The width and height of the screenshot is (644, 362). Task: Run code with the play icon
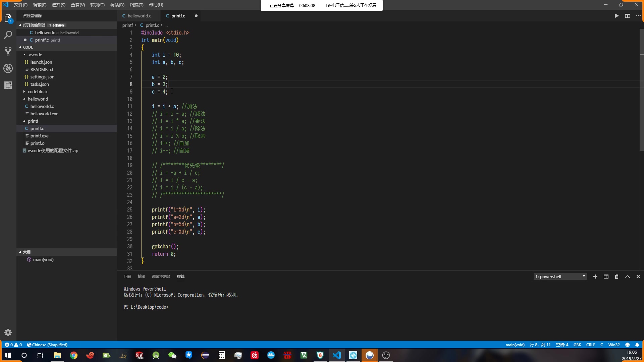pyautogui.click(x=616, y=16)
